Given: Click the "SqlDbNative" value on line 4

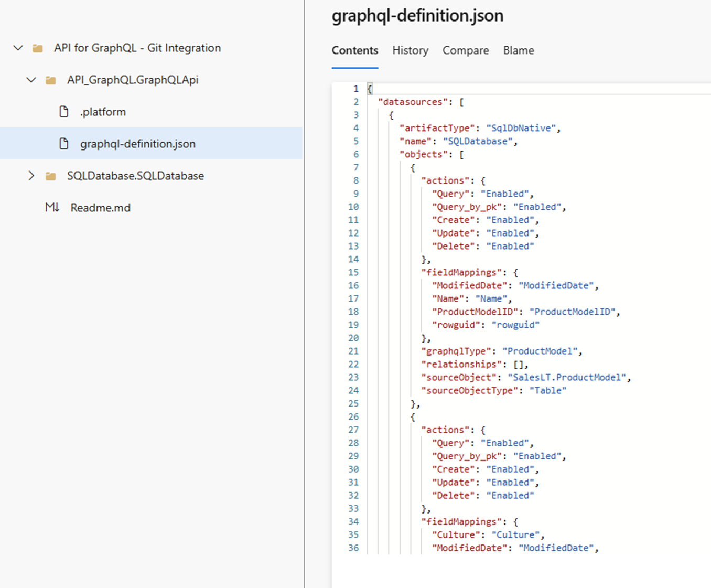Looking at the screenshot, I should (x=521, y=128).
